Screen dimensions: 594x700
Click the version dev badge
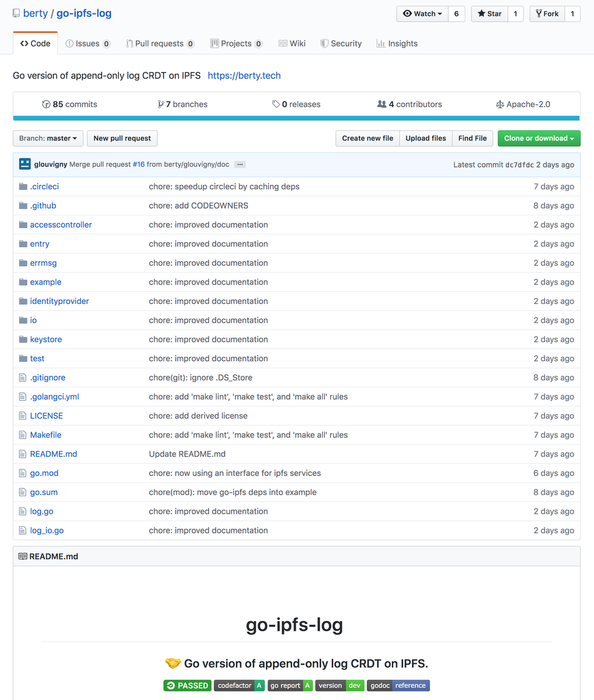tap(340, 685)
